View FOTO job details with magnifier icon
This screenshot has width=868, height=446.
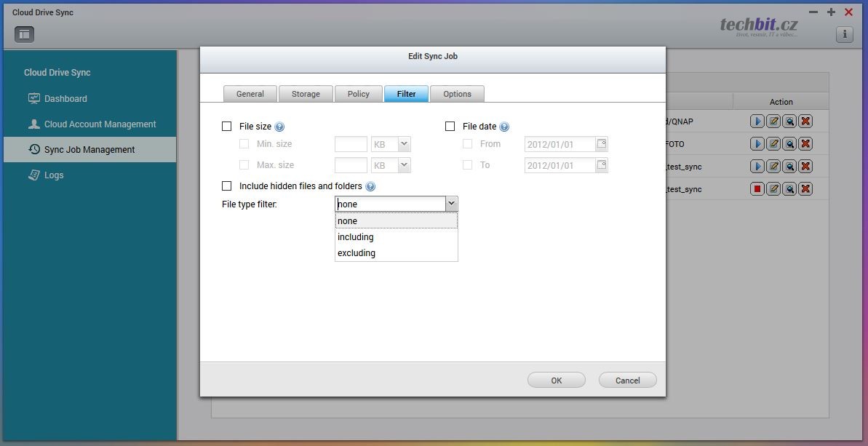(x=789, y=144)
